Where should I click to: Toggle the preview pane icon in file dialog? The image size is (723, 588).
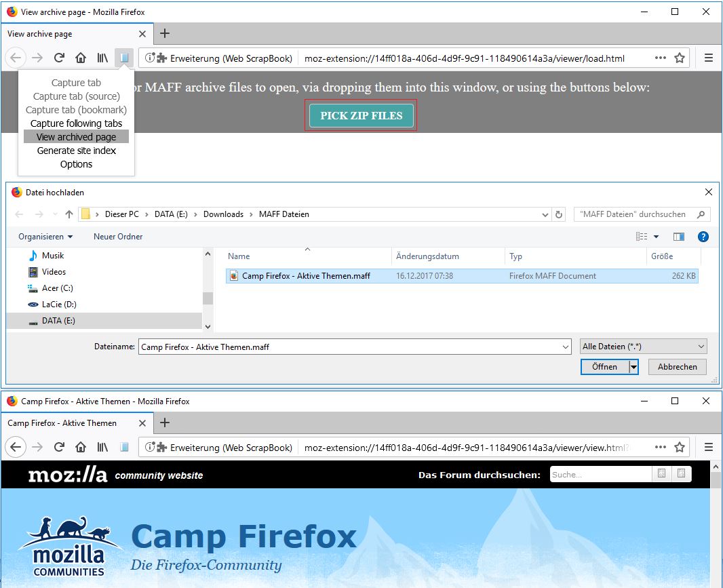(x=679, y=237)
